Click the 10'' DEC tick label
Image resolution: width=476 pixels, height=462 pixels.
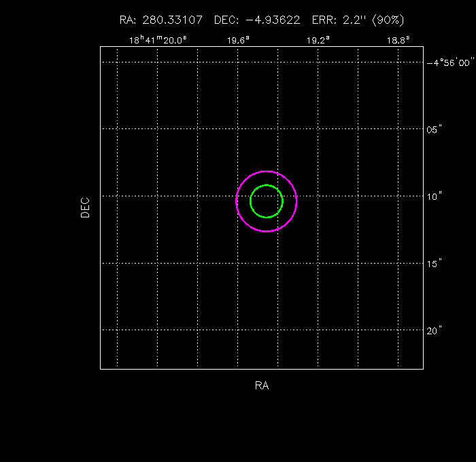[x=435, y=196]
